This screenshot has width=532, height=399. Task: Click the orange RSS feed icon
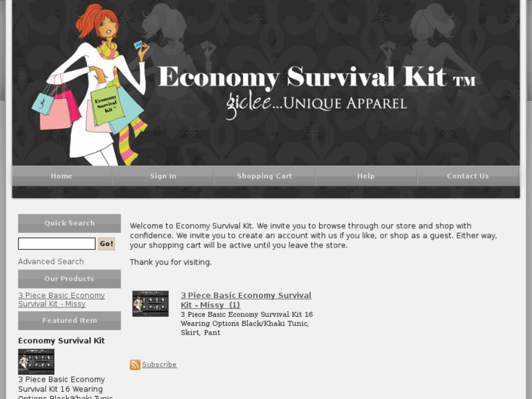click(135, 365)
